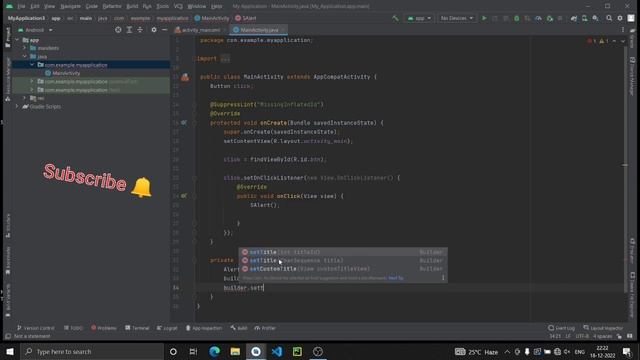Open the File menu

pyautogui.click(x=21, y=6)
